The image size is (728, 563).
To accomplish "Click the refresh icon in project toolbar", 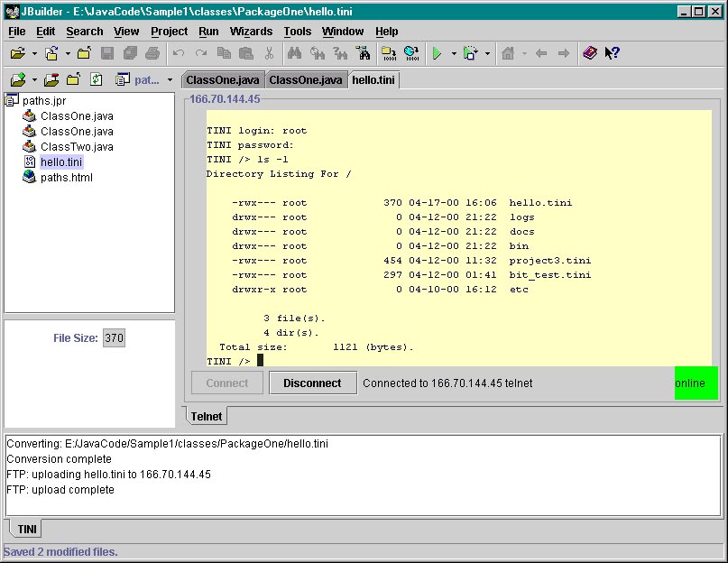I will click(x=96, y=80).
